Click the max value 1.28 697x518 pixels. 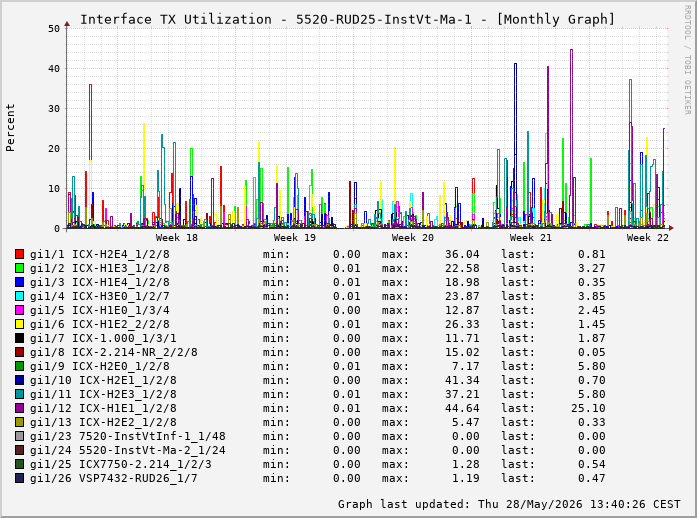click(466, 464)
